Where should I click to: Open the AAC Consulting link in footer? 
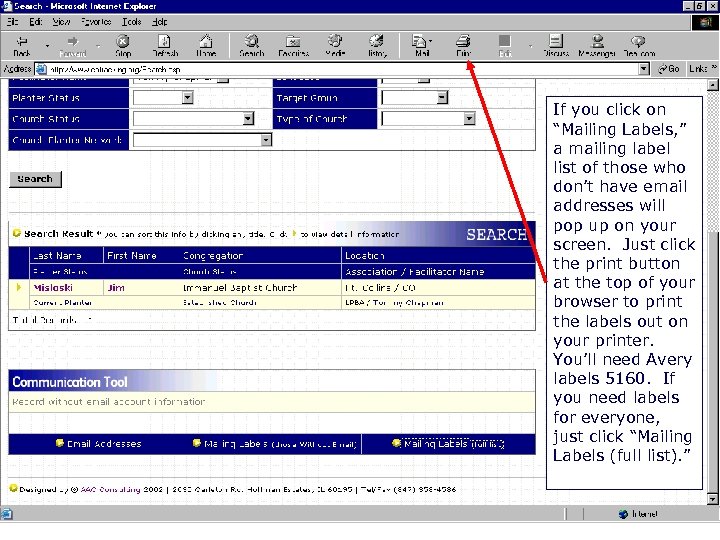(x=110, y=489)
